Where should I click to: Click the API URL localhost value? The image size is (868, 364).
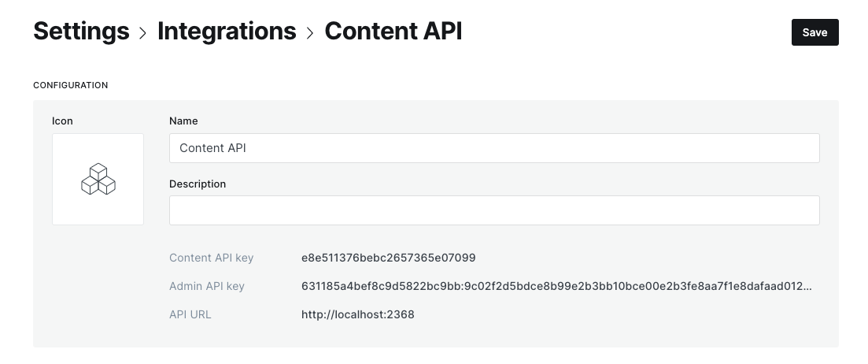point(357,314)
